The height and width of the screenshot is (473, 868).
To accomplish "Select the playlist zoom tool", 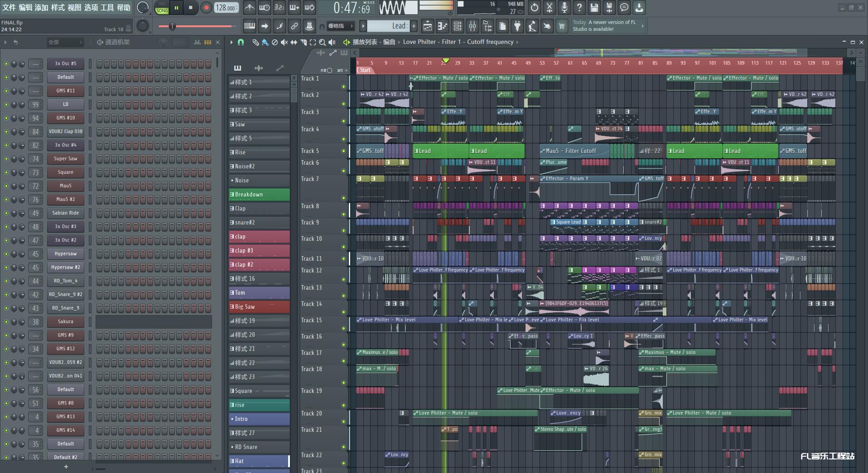I will tap(322, 42).
